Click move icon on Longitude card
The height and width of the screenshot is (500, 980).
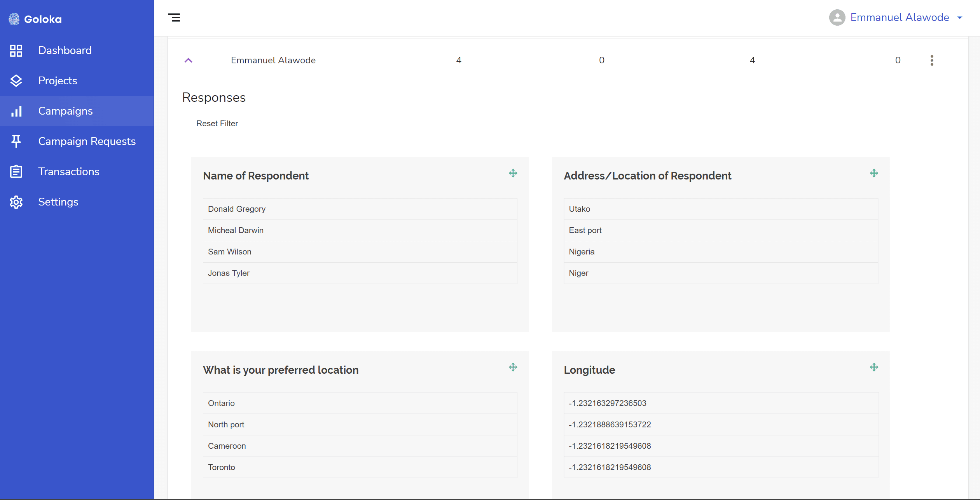[873, 367]
